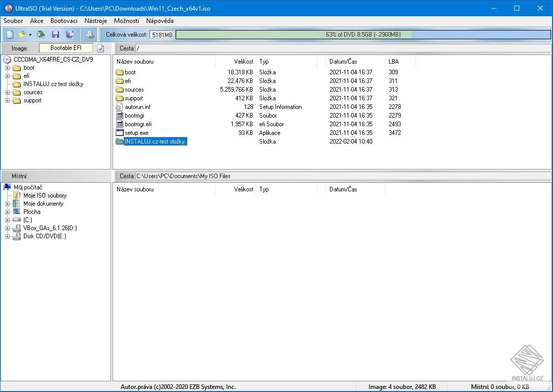Sort image list by Název souboru header
The width and height of the screenshot is (553, 392).
(164, 61)
